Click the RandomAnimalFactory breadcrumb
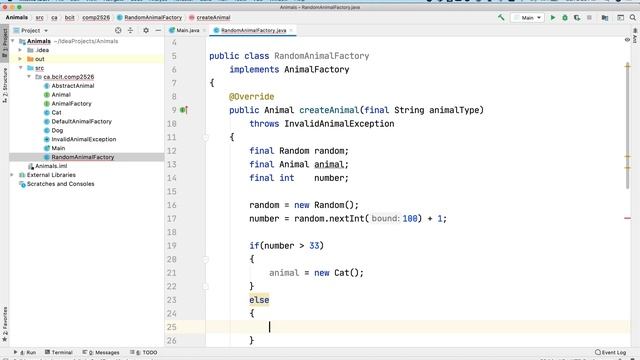This screenshot has height=360, width=640. pyautogui.click(x=149, y=18)
